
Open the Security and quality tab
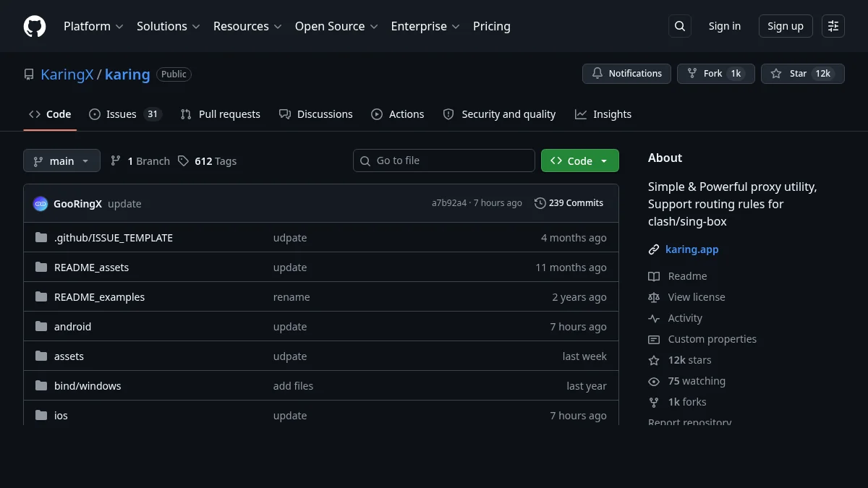point(499,114)
